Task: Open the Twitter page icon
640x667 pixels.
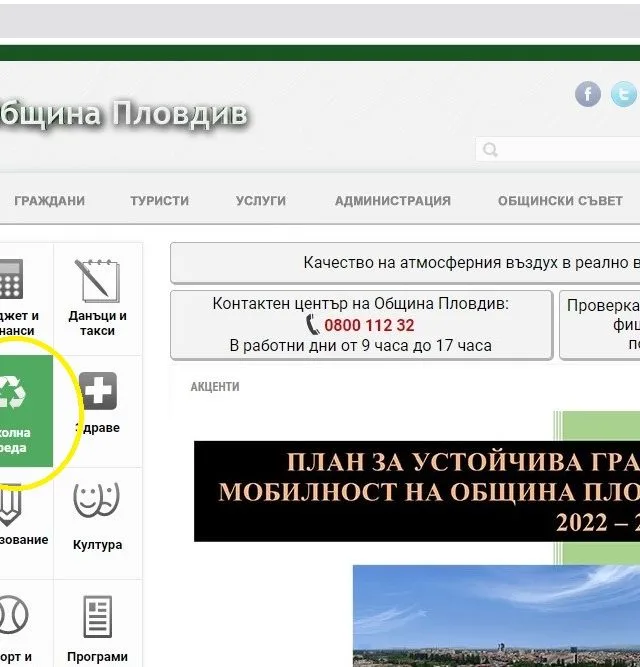Action: [624, 94]
